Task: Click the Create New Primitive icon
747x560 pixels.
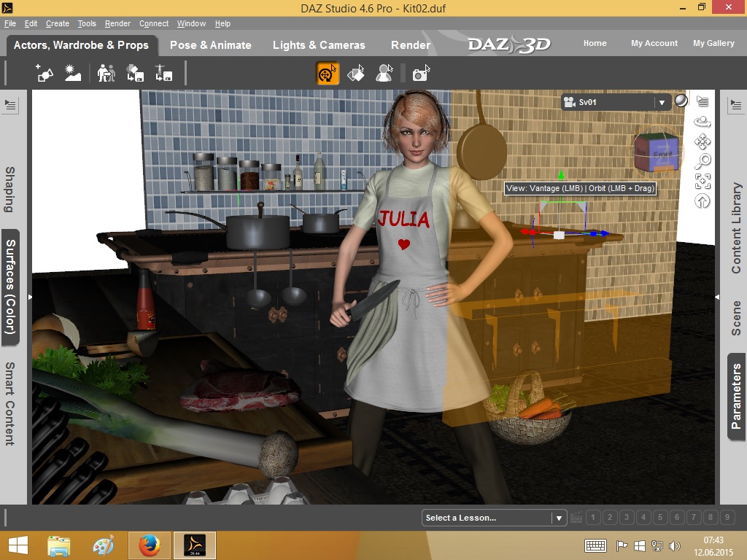Action: pos(44,74)
